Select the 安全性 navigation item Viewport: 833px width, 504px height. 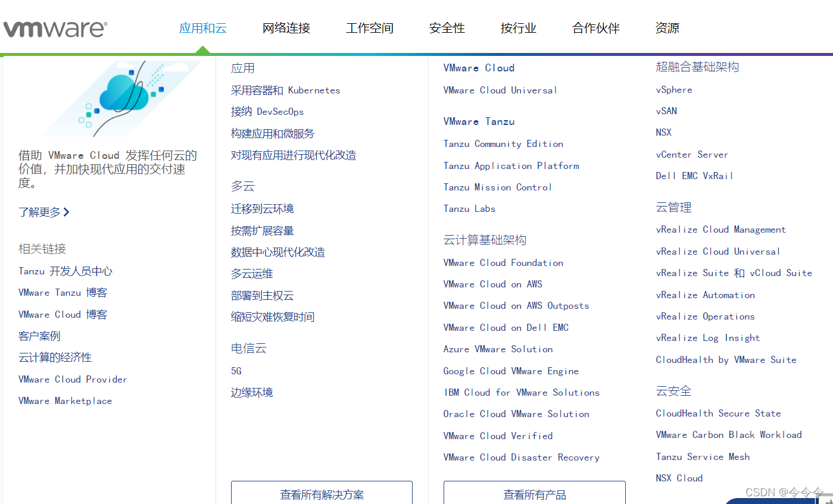point(447,27)
